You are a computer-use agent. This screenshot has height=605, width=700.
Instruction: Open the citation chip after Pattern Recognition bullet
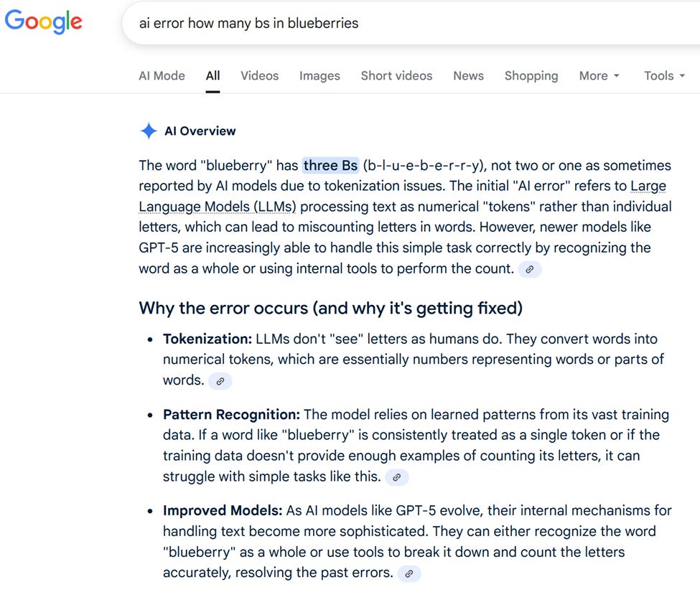396,477
